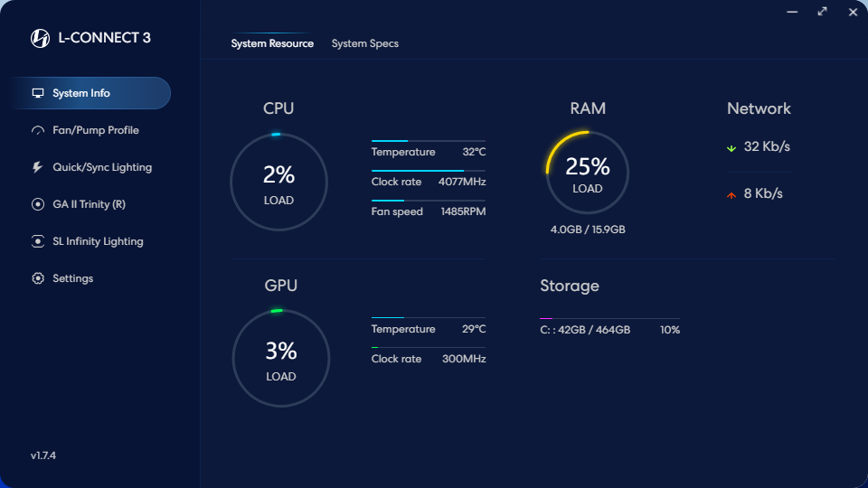Go to SL Infinity Lighting page
This screenshot has height=488, width=868.
(98, 241)
